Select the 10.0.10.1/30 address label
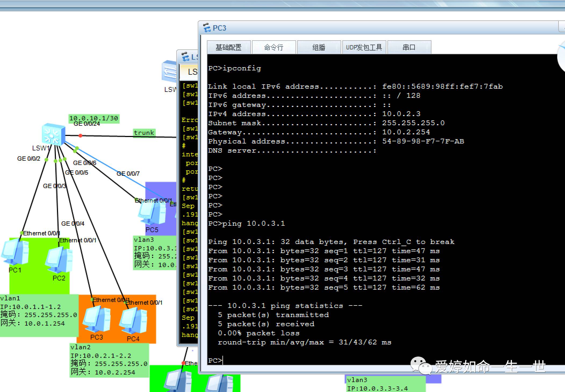This screenshot has width=565, height=392. point(93,118)
